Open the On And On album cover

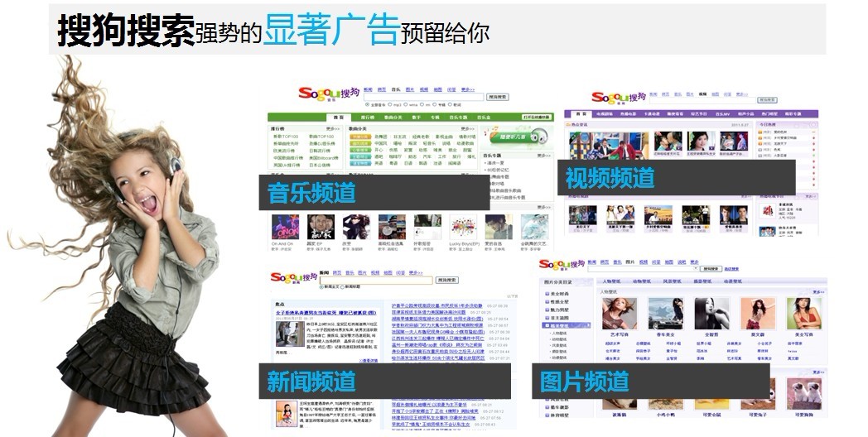(285, 227)
